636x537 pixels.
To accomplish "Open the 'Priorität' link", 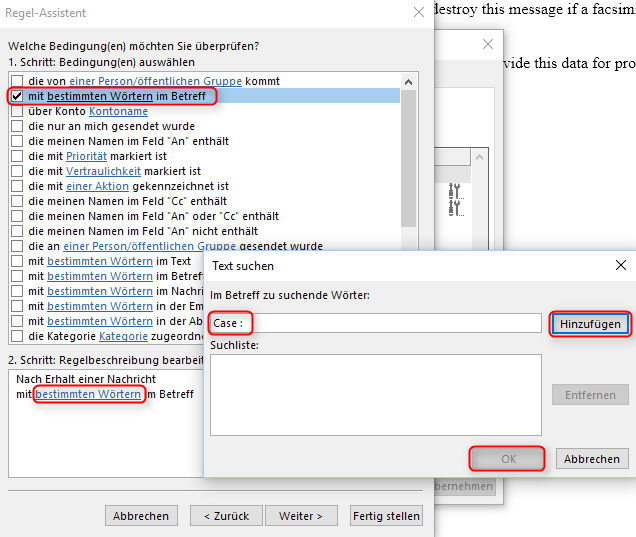I will pos(86,156).
